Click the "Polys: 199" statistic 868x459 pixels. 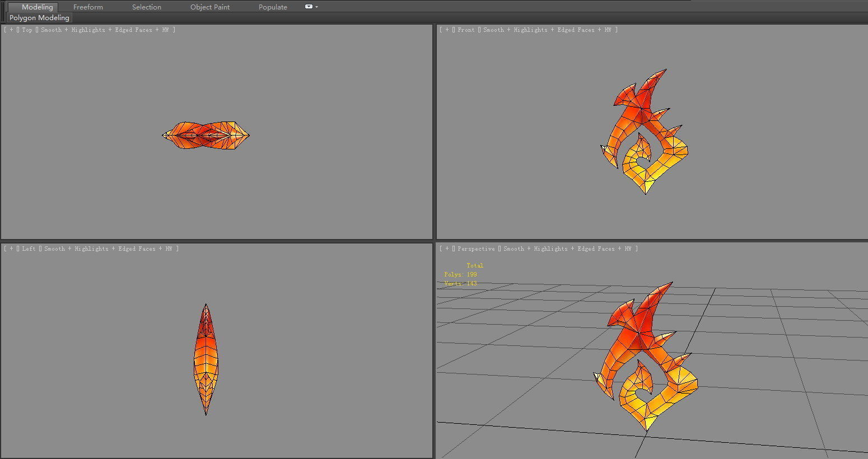point(460,275)
